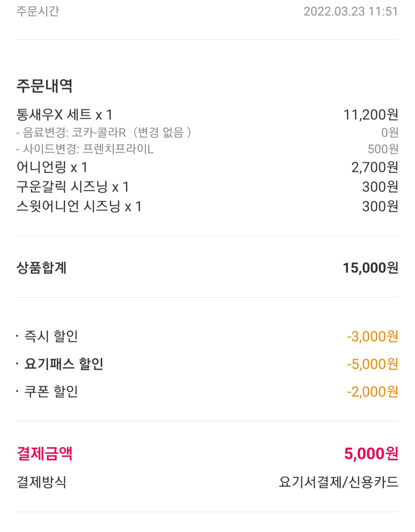Click the 11,200원 set price
Image resolution: width=415 pixels, height=532 pixels.
[370, 115]
